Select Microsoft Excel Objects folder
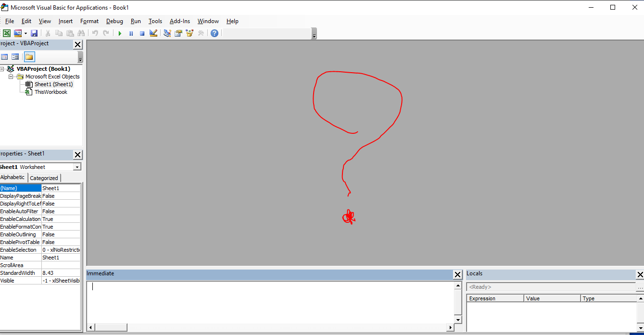The height and width of the screenshot is (335, 644). point(52,77)
